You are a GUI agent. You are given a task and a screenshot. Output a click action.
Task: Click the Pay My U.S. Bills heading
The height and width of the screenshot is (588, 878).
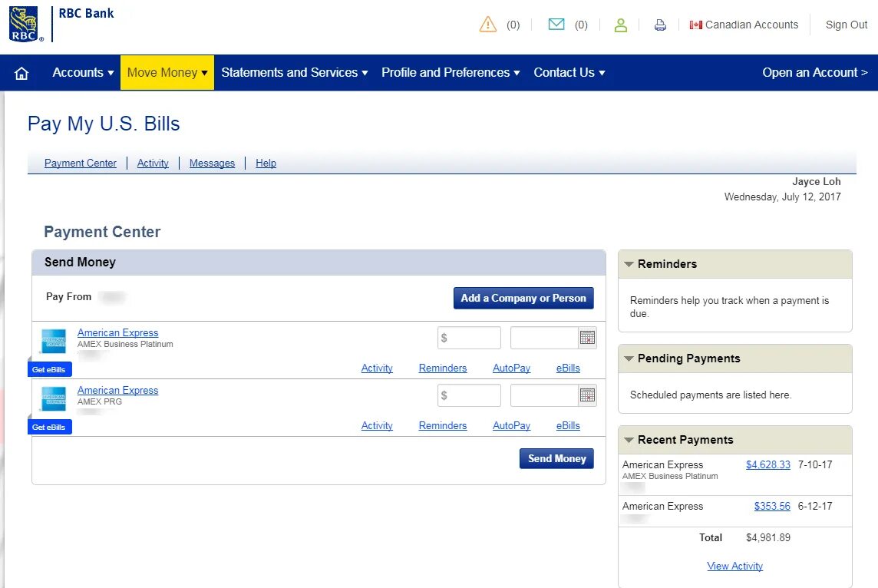[x=104, y=124]
